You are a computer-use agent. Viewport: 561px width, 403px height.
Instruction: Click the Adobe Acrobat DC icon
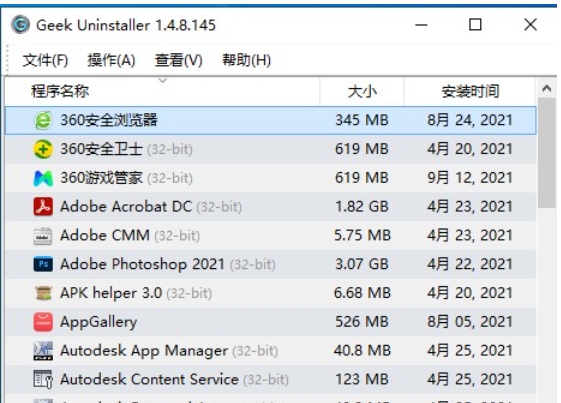point(43,207)
